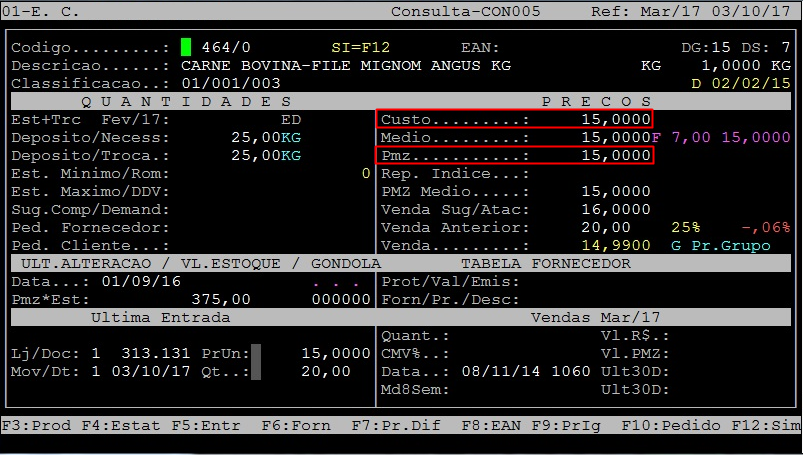The width and height of the screenshot is (803, 455).
Task: Choose the F6:Forn supplier shortcut
Action: coord(296,425)
